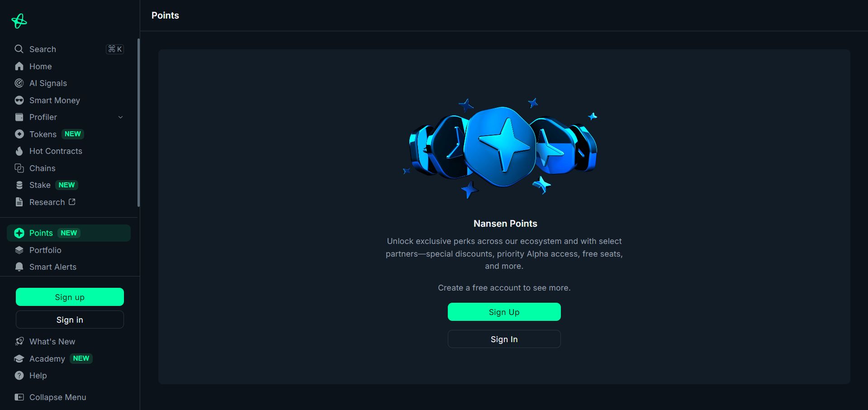Click the center Sign In button
The height and width of the screenshot is (410, 868).
click(x=504, y=339)
